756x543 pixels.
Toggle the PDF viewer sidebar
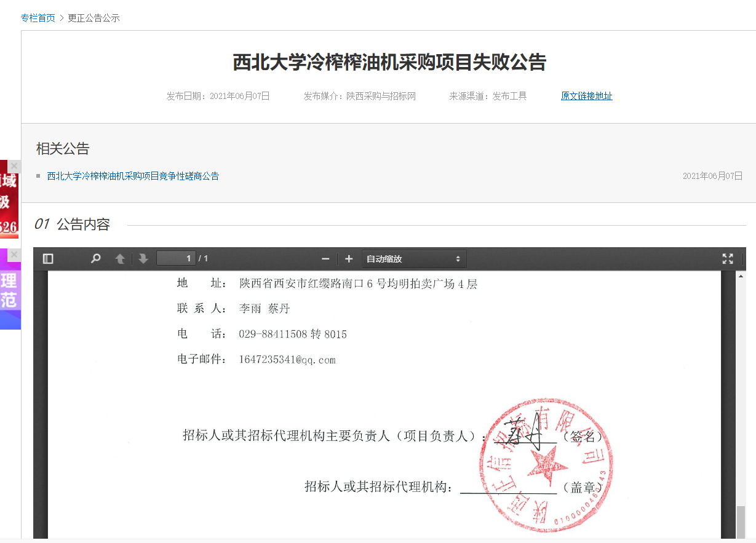point(48,259)
